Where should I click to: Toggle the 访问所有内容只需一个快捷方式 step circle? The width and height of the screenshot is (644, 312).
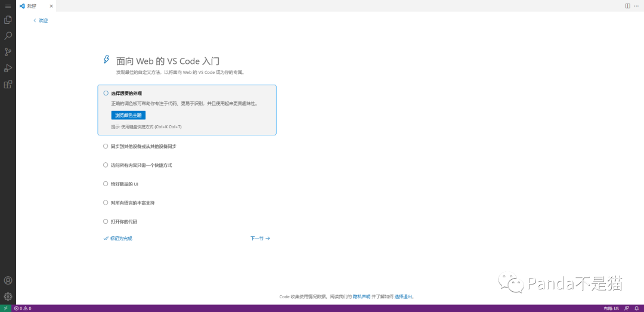pos(106,165)
